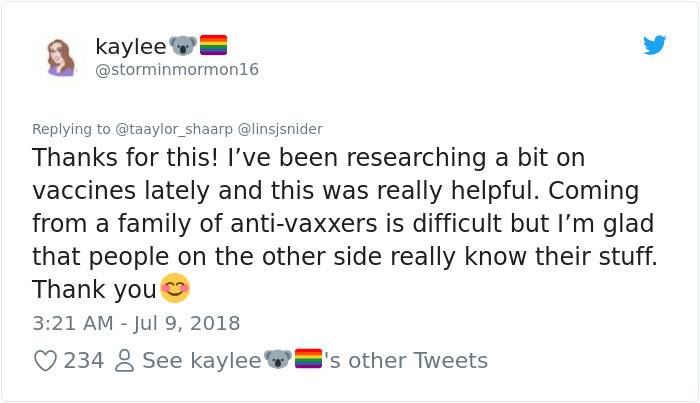This screenshot has width=700, height=403.
Task: Click the Replying to label
Action: pos(72,129)
